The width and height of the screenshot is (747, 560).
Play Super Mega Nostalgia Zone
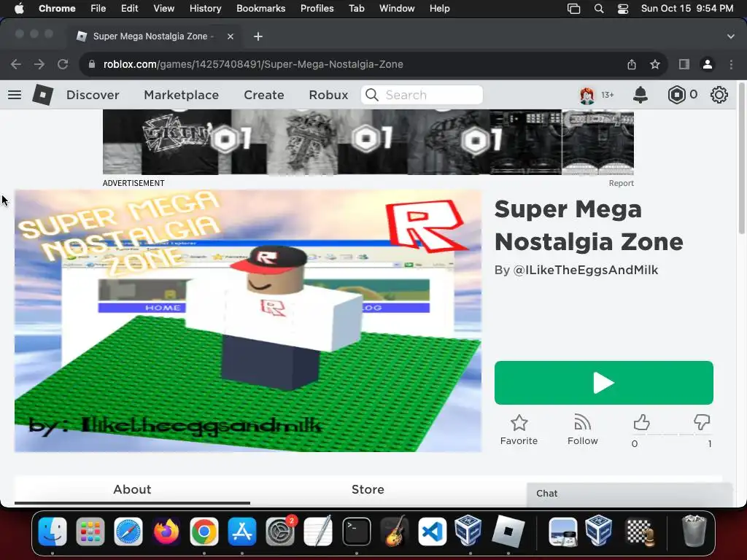coord(603,383)
